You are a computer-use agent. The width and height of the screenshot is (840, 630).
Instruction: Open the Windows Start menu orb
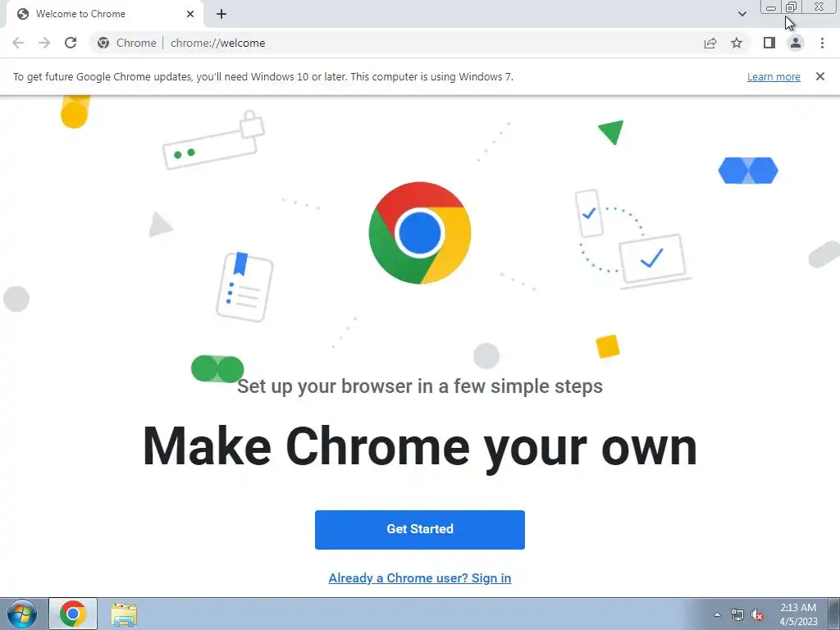(x=22, y=614)
